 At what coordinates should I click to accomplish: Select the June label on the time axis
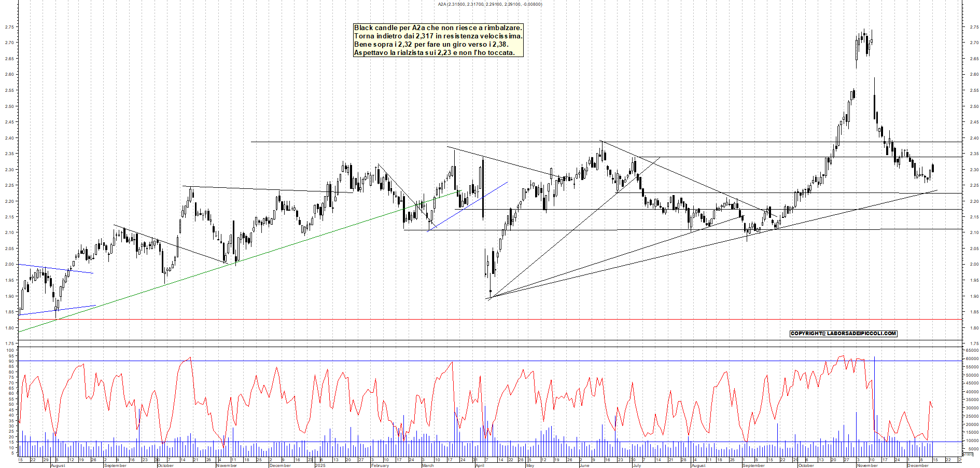[x=584, y=465]
